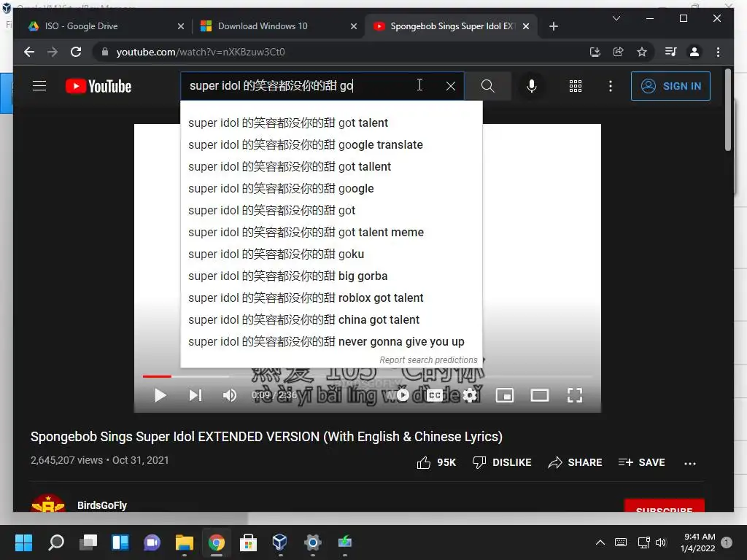Select suggestion ending 'google translate'
747x560 pixels.
point(331,145)
